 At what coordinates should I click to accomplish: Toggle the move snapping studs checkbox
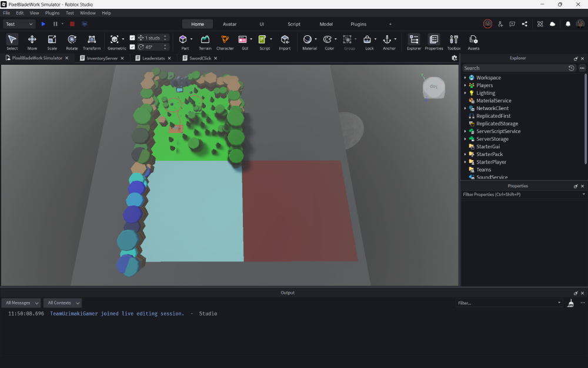[x=132, y=38]
